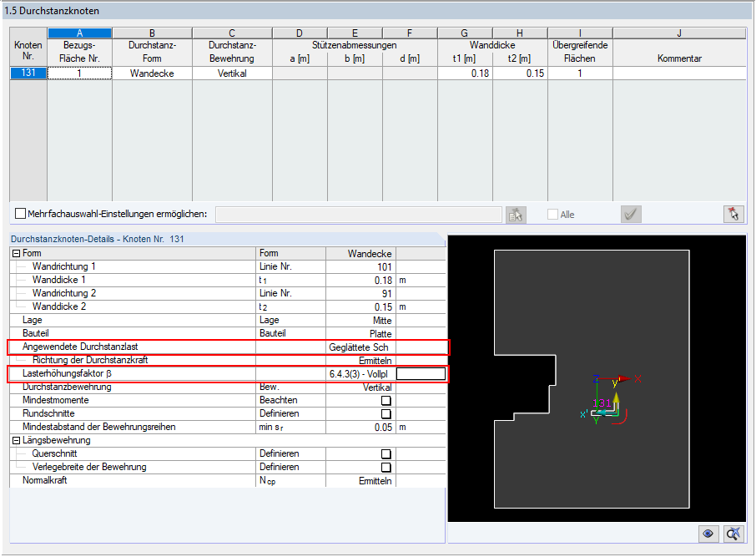The width and height of the screenshot is (756, 557).
Task: Select Wanddicke 2 row
Action: click(x=227, y=307)
